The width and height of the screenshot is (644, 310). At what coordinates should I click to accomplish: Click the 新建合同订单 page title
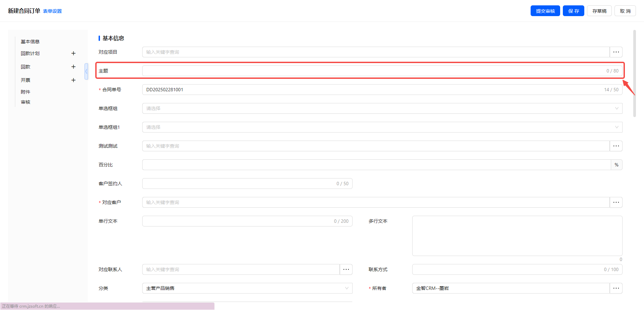24,11
